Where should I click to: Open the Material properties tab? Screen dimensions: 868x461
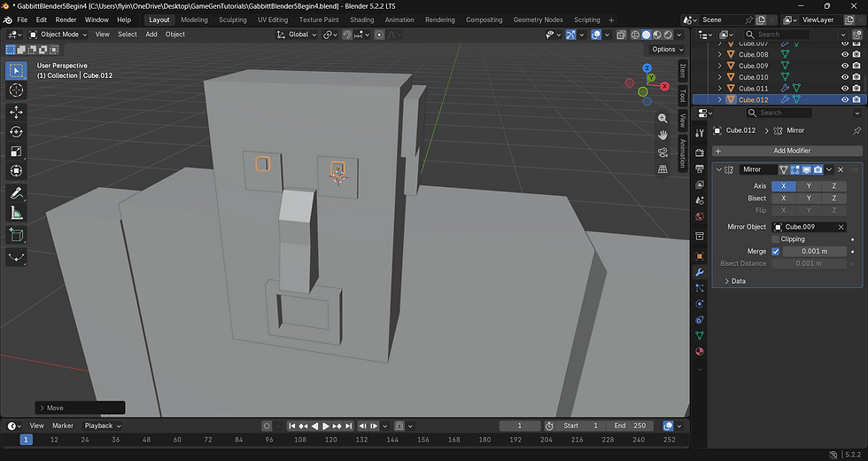[x=700, y=351]
